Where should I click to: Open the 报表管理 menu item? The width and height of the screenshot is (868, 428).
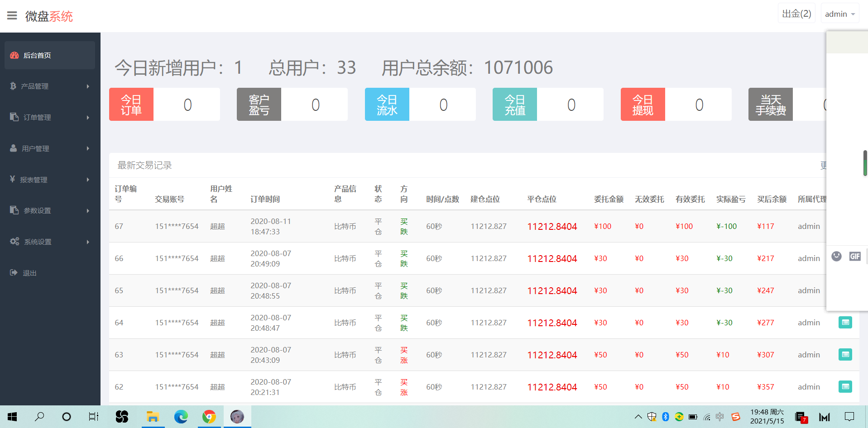click(50, 180)
